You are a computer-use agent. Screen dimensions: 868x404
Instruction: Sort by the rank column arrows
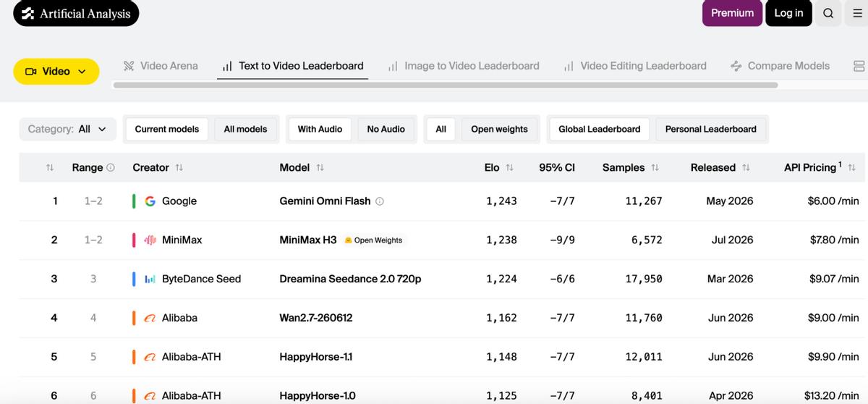point(50,167)
